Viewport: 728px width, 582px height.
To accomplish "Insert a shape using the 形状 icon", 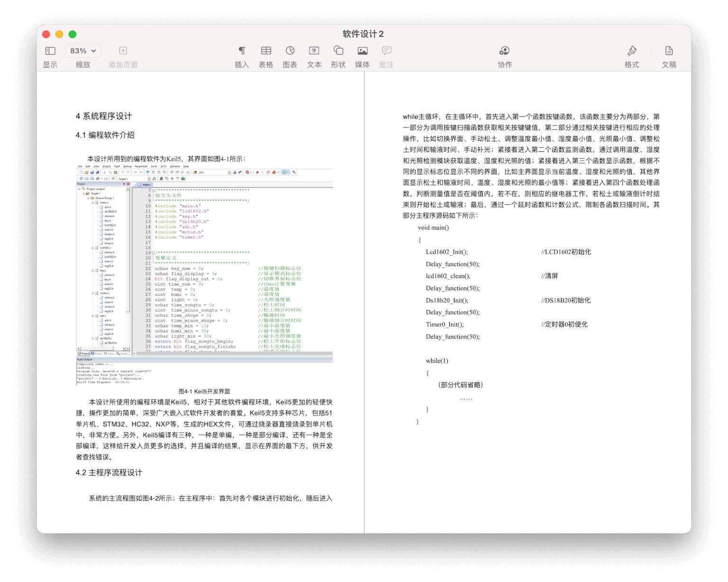I will tap(338, 51).
